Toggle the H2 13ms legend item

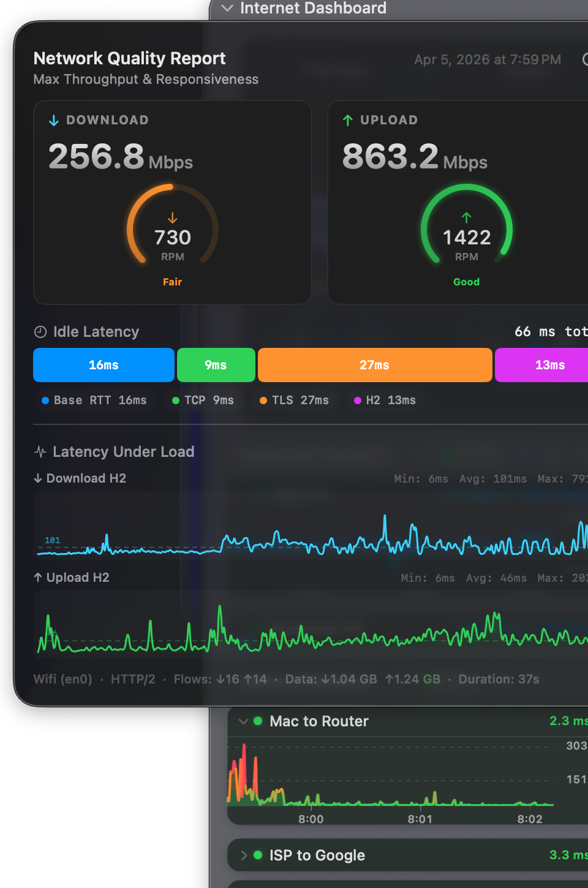[x=385, y=400]
